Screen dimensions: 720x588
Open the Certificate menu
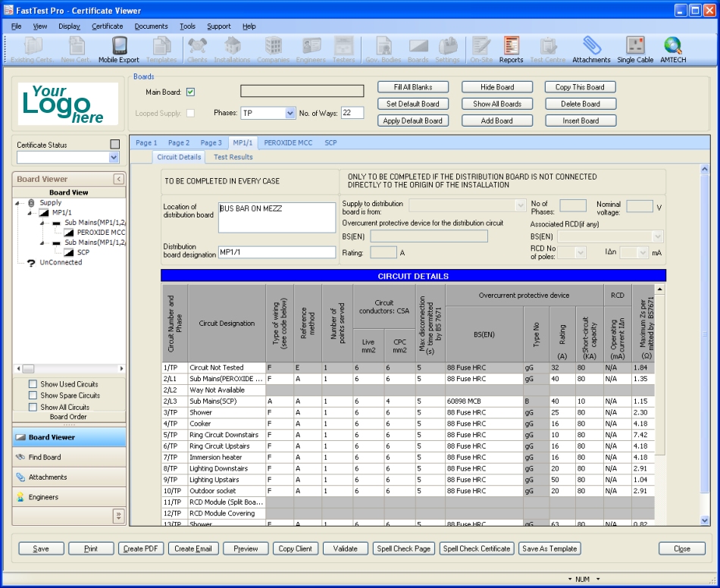tap(108, 27)
